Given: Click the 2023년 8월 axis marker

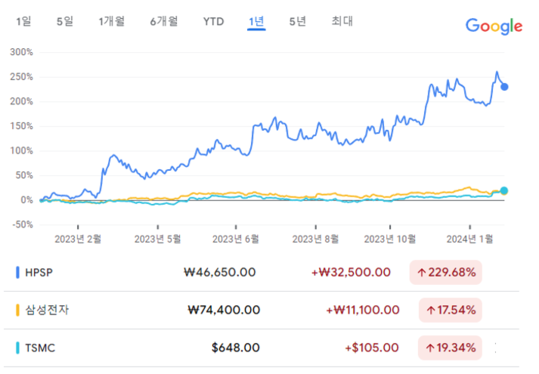Looking at the screenshot, I should 316,239.
